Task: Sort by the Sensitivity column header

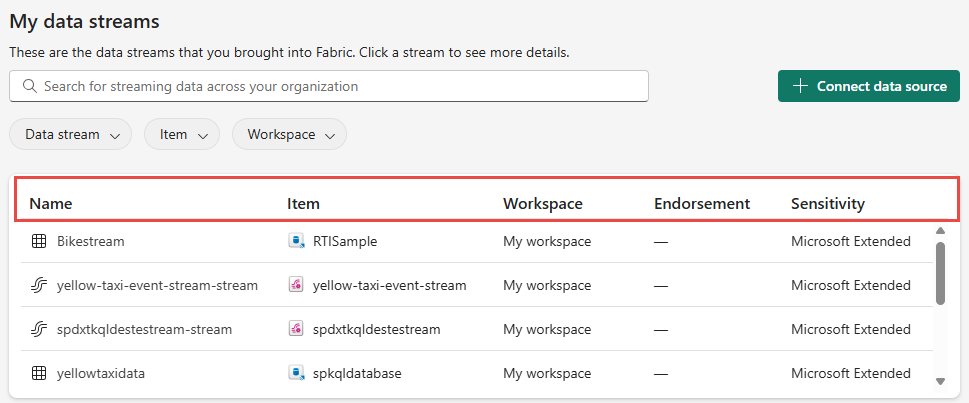Action: 827,204
